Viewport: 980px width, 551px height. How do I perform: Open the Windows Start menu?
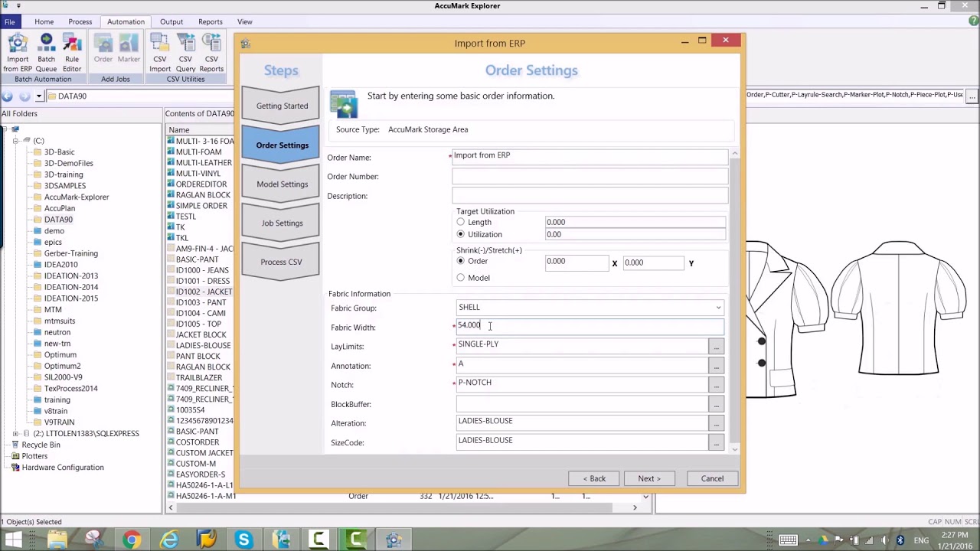coord(13,540)
